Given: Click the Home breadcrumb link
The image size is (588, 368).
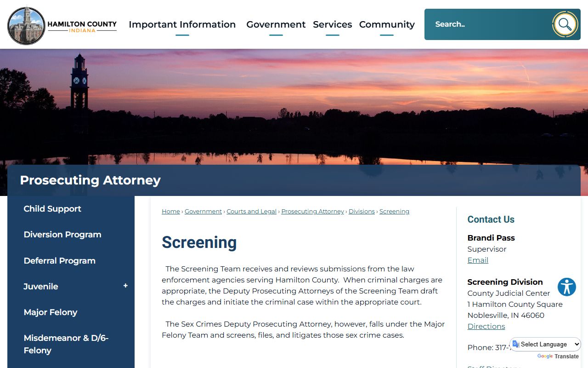Looking at the screenshot, I should (x=171, y=212).
